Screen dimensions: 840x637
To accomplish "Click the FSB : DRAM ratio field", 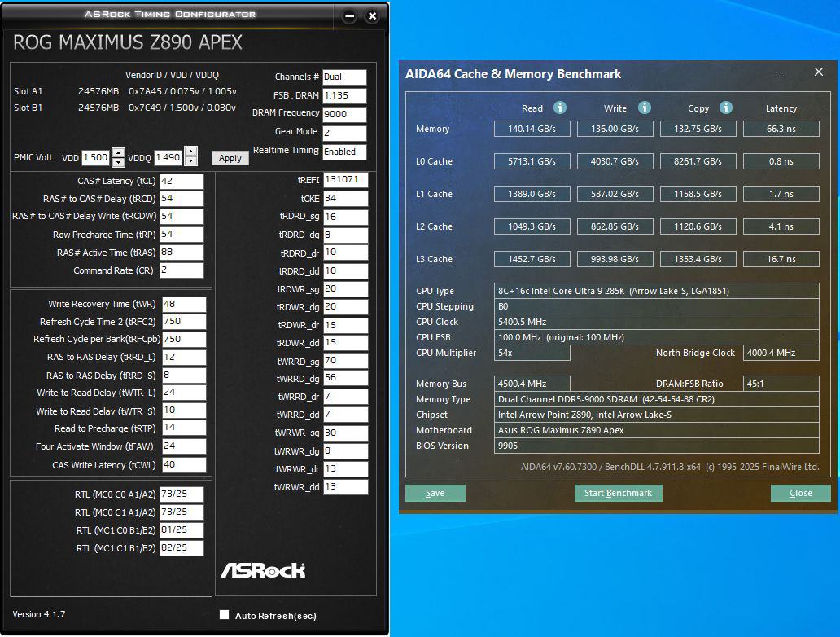I will pyautogui.click(x=344, y=95).
